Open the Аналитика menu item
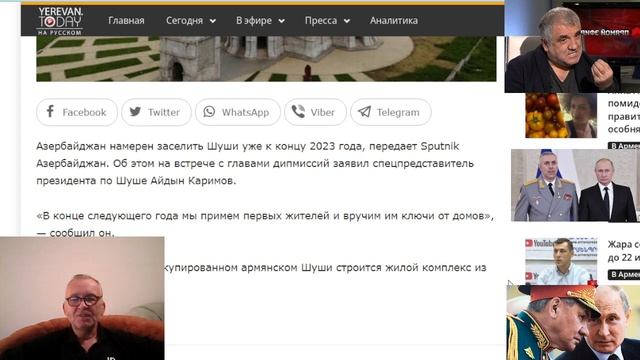The height and width of the screenshot is (360, 640). tap(394, 20)
